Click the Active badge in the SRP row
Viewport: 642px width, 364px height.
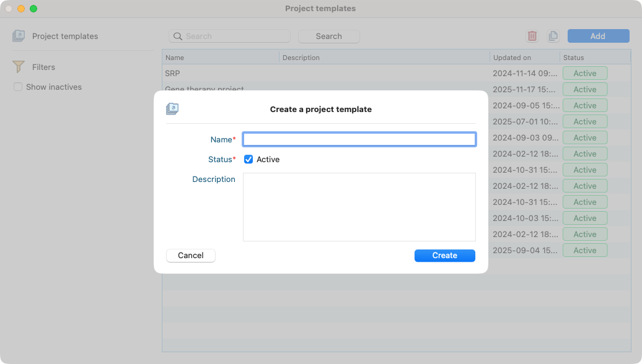[584, 73]
